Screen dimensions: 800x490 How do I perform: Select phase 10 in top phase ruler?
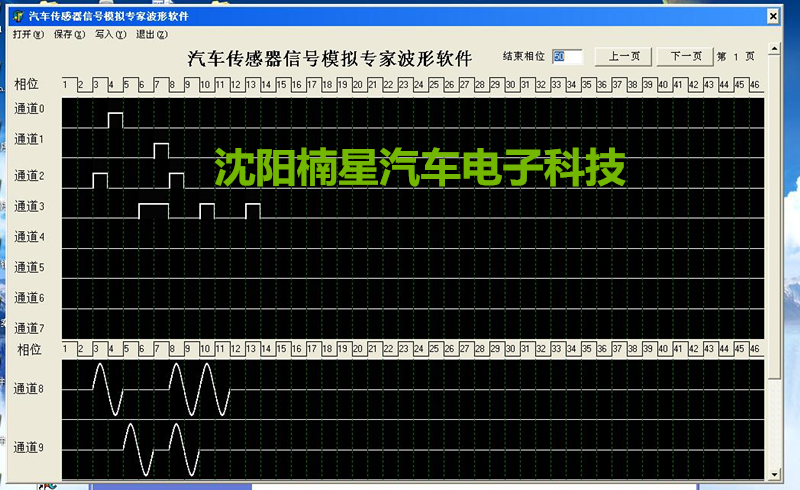click(205, 84)
